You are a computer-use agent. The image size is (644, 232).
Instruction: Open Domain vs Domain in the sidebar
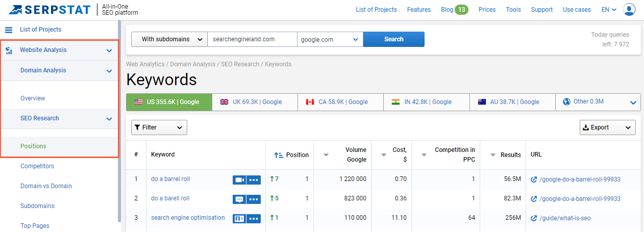tap(46, 186)
